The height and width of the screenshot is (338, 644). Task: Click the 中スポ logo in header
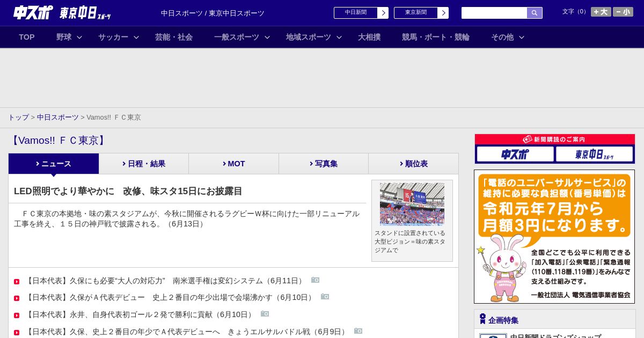tap(33, 12)
